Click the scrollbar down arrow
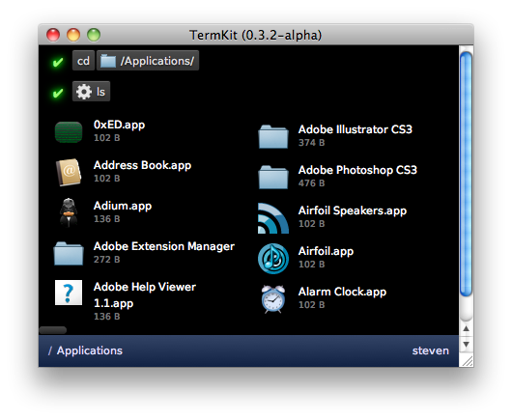This screenshot has height=420, width=512. 467,345
